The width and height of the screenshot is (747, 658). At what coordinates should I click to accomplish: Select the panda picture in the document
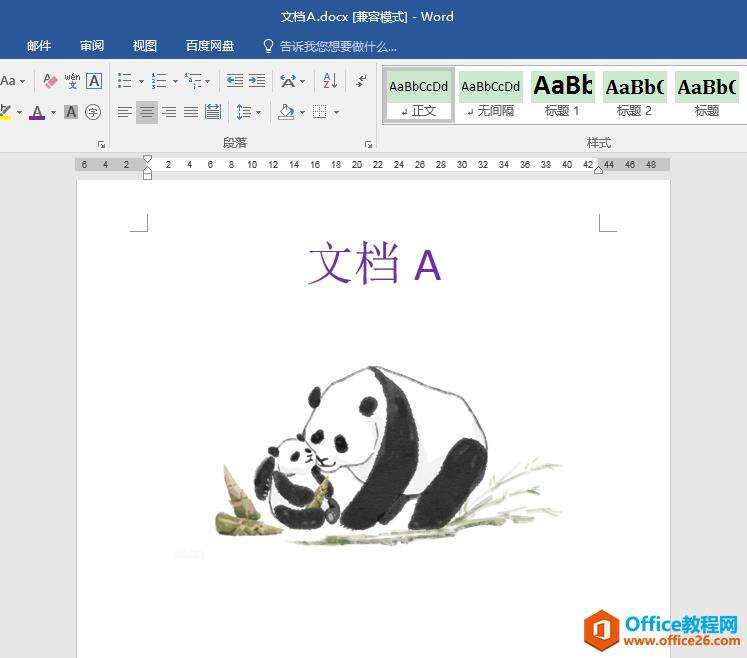click(x=387, y=456)
